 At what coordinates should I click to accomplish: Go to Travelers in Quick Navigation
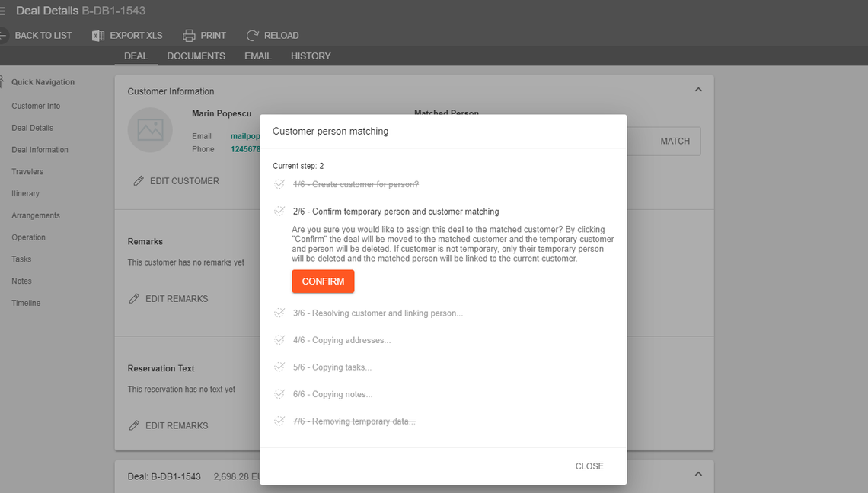click(x=27, y=171)
